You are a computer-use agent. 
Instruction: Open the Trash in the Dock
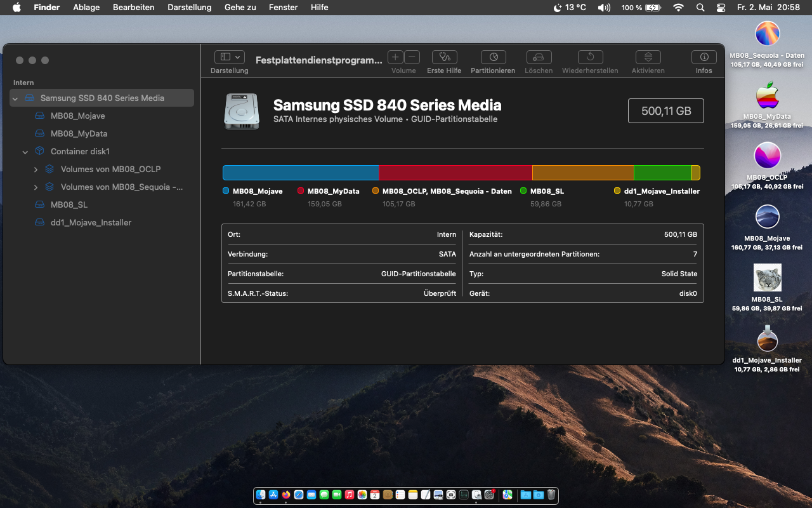pyautogui.click(x=551, y=495)
